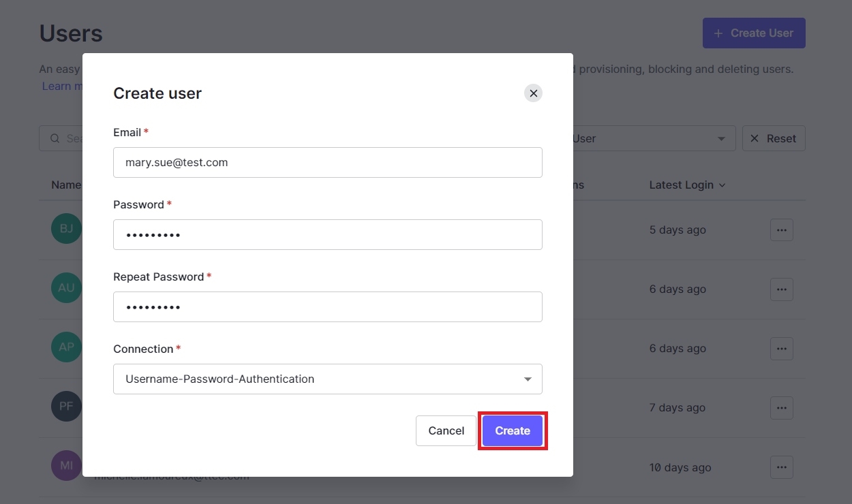Click the Create button in dialog
This screenshot has height=504, width=852.
point(513,430)
